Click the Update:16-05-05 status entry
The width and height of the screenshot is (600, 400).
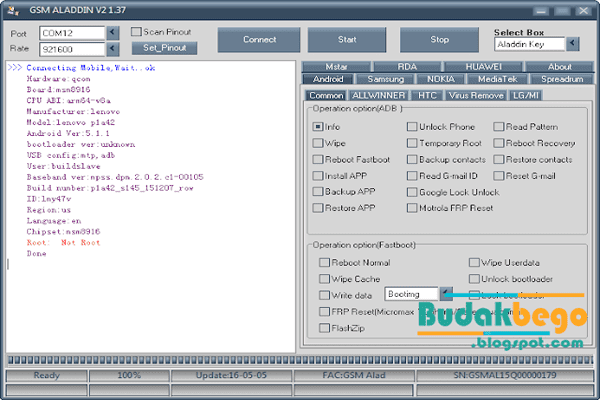click(231, 376)
